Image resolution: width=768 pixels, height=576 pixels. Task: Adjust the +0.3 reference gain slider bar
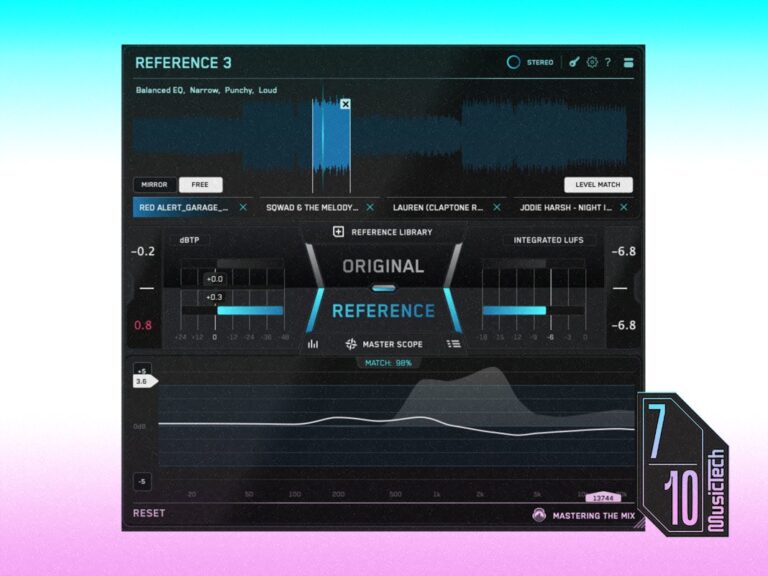click(x=250, y=311)
